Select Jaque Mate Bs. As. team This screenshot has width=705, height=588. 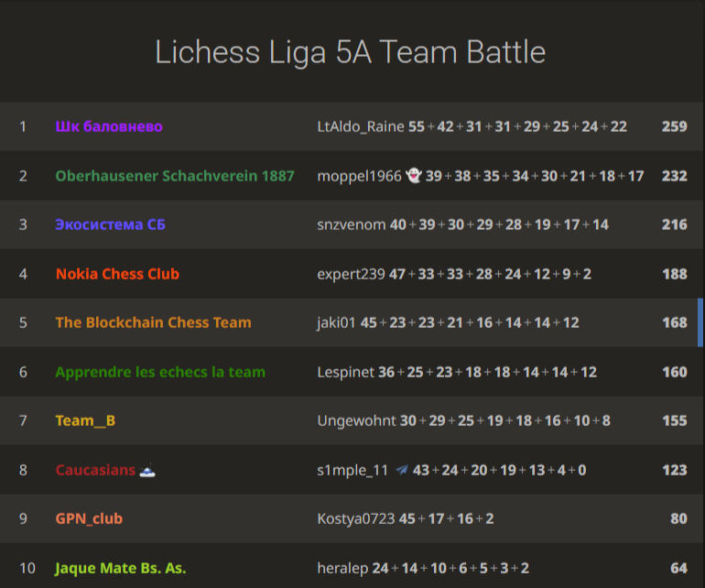pos(121,568)
